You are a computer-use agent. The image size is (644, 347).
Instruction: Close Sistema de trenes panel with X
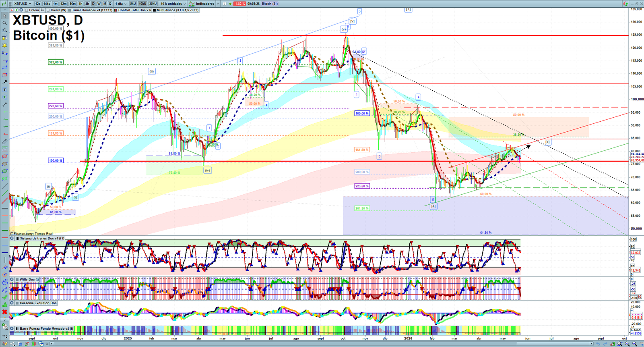[x=12, y=238]
